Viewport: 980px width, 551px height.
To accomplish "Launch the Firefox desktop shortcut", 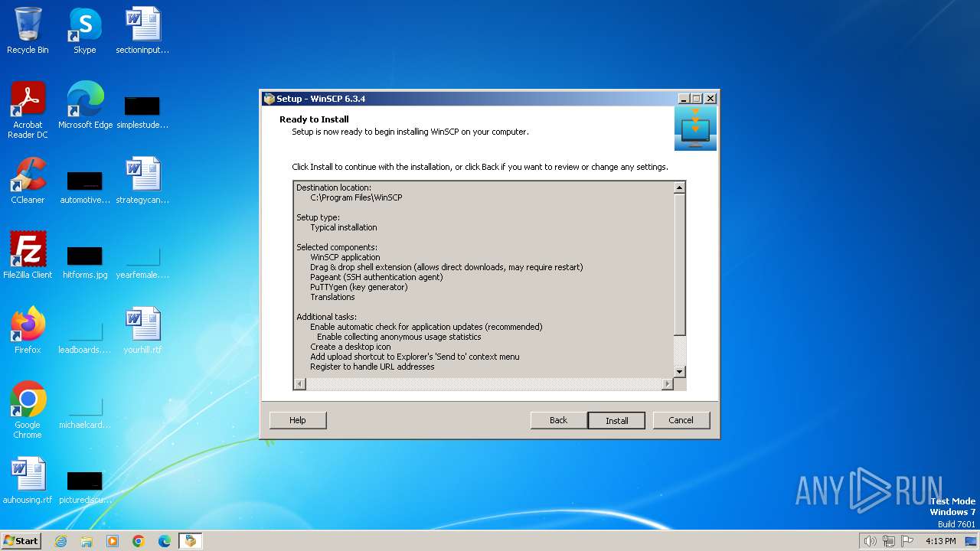I will (x=28, y=330).
